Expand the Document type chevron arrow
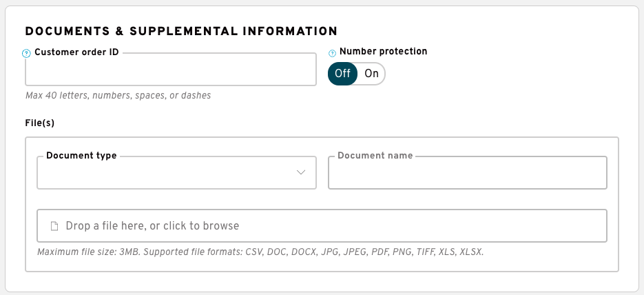644x295 pixels. pos(301,172)
